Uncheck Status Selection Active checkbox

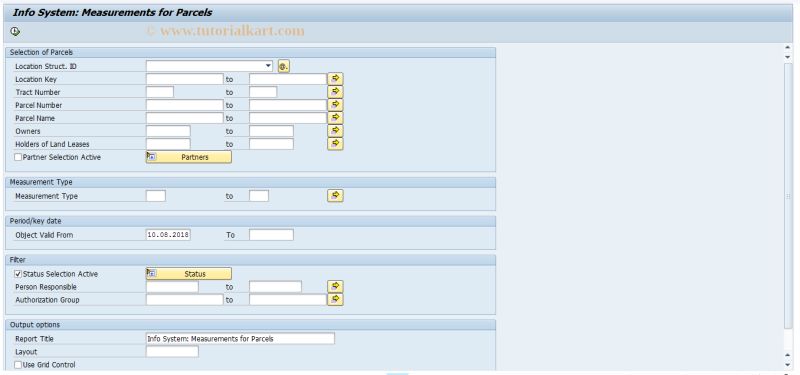coord(18,274)
